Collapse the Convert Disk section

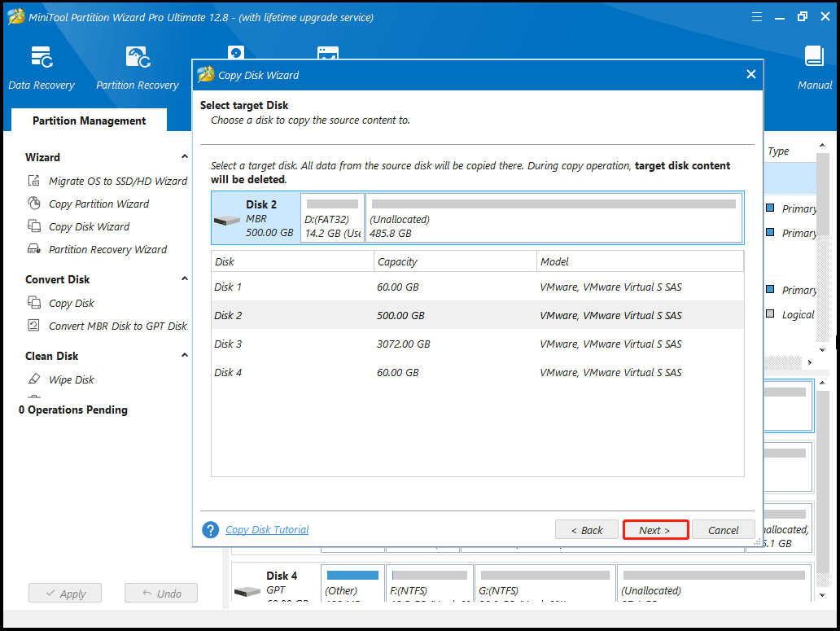click(x=184, y=278)
